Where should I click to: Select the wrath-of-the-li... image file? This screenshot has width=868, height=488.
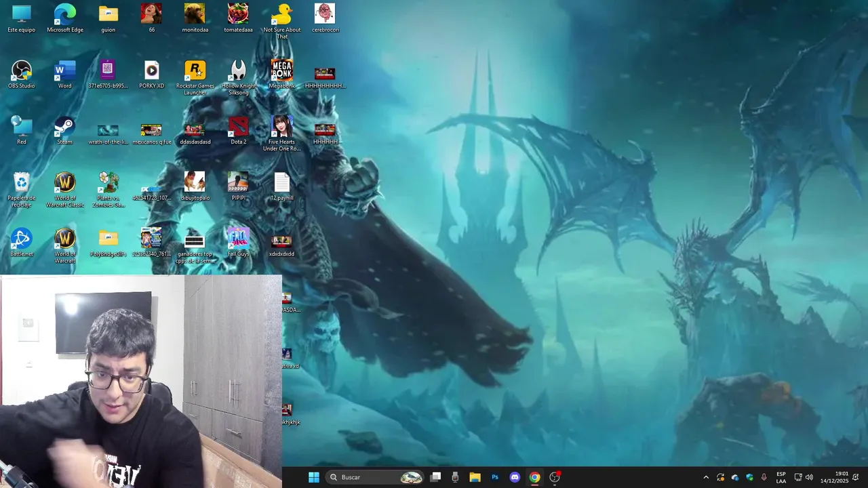pos(108,134)
